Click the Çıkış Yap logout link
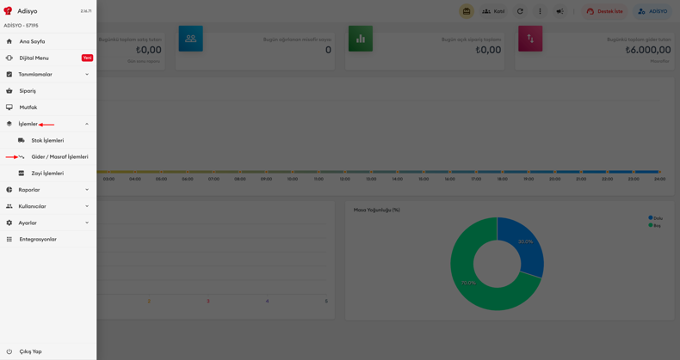The height and width of the screenshot is (360, 680). [x=30, y=352]
